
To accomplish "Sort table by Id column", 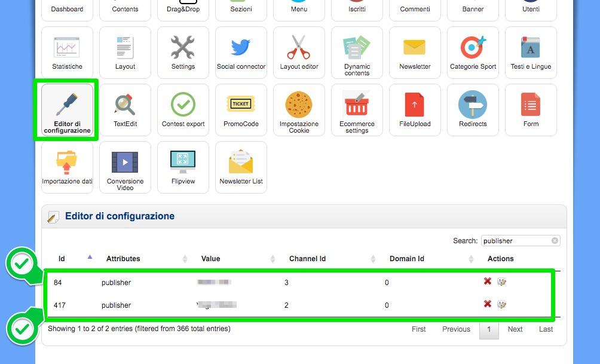I will [x=62, y=259].
